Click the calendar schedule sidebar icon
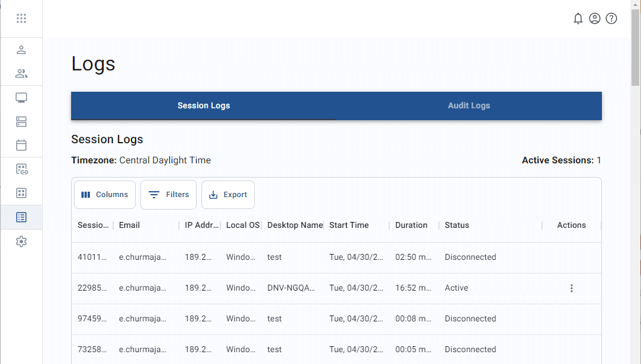 (21, 145)
